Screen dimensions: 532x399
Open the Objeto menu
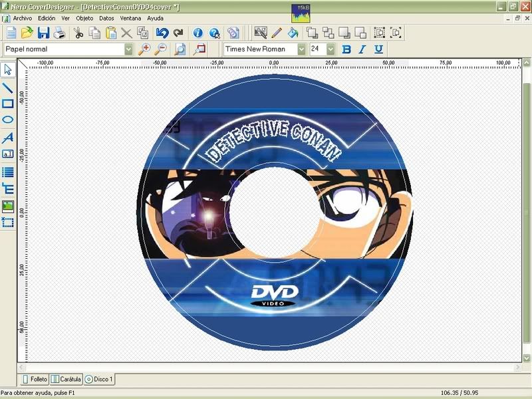click(84, 19)
